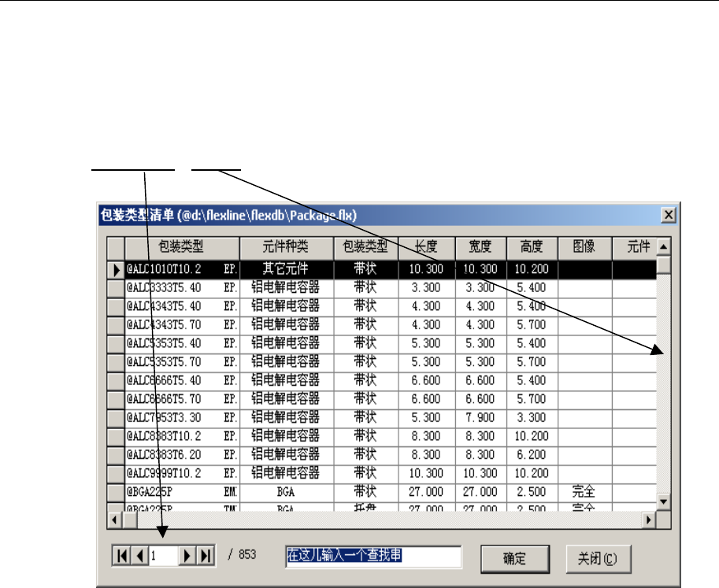Select row @ALC4343T5.40
Viewport: 719px width, 588px height.
[x=381, y=307]
